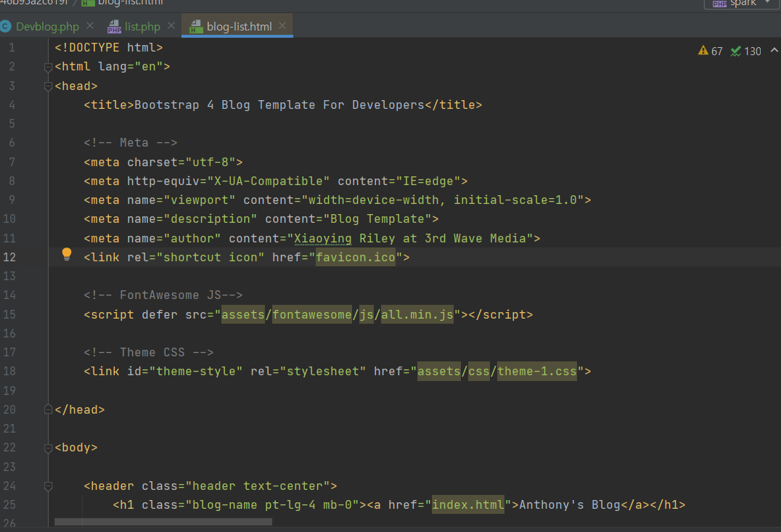Close the blog-list.html tab
The width and height of the screenshot is (781, 532).
(282, 25)
